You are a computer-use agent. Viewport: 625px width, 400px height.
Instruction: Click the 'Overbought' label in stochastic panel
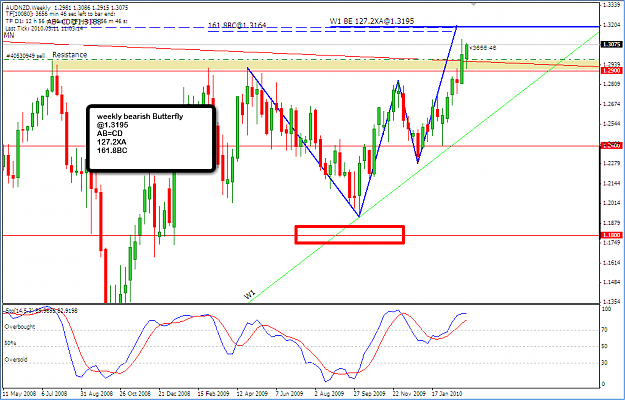(20, 327)
